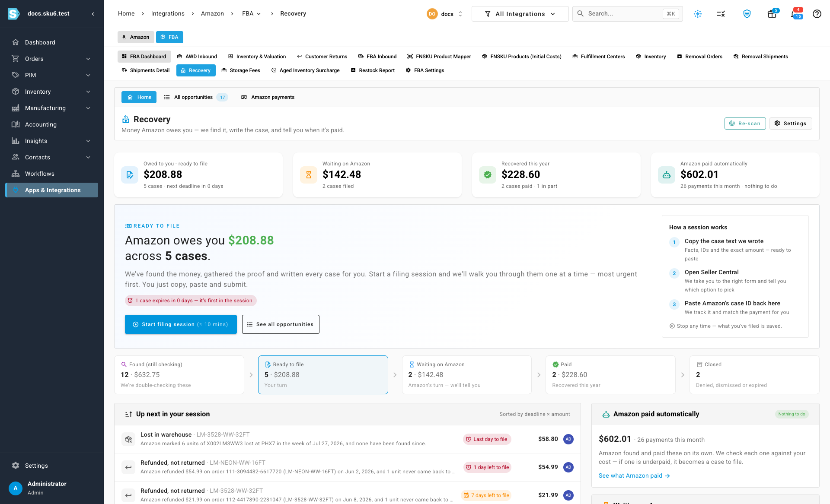Select the Waiting on Amazon stage card

pos(467,375)
